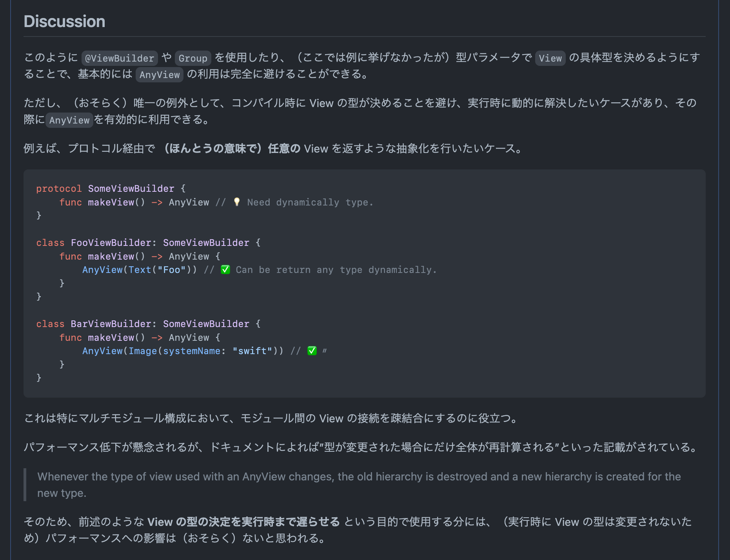Click the "Can be return any type dynamically." comment

[336, 270]
